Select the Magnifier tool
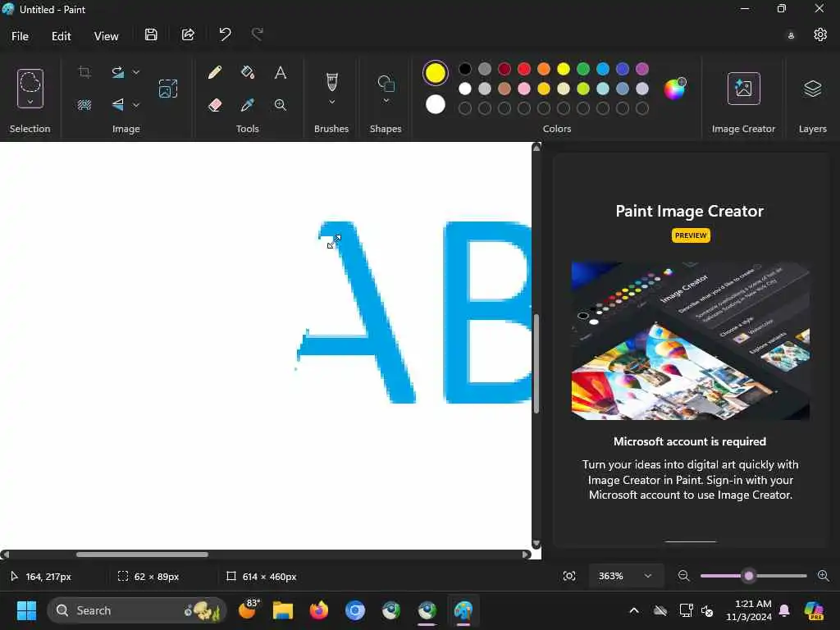This screenshot has width=840, height=630. [281, 105]
